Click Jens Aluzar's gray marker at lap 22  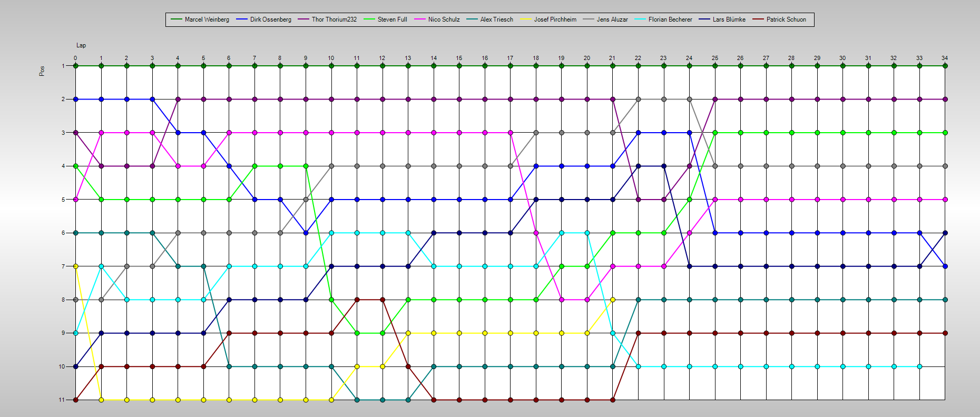click(638, 99)
